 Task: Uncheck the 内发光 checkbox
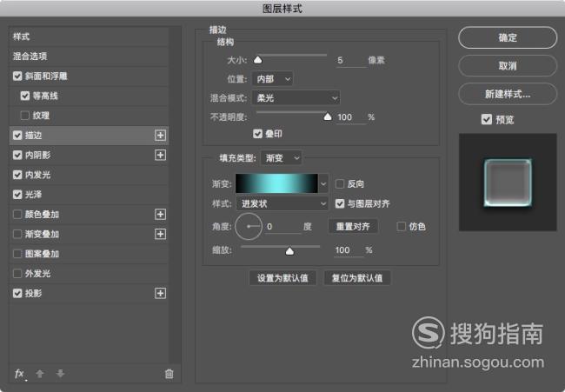[17, 175]
